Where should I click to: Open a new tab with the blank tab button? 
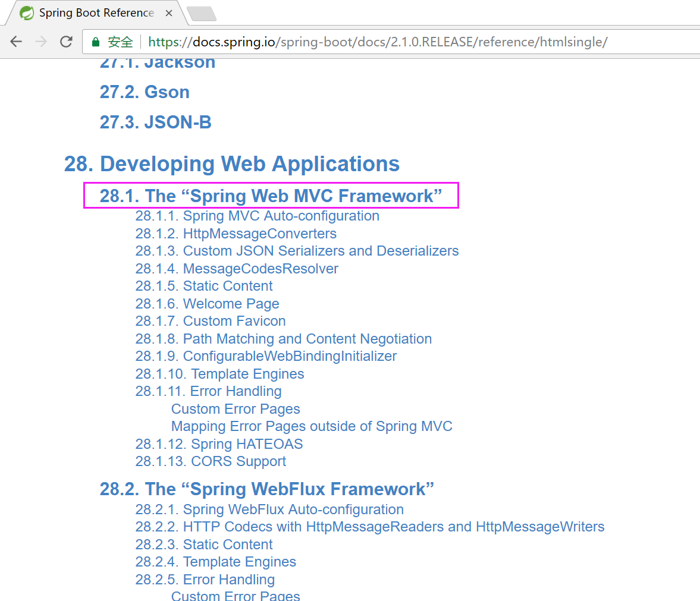[x=202, y=14]
